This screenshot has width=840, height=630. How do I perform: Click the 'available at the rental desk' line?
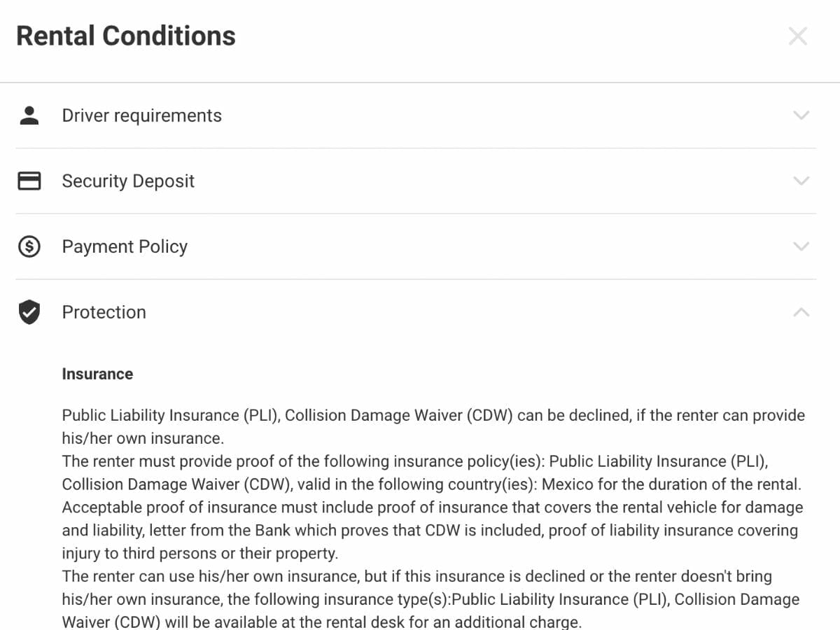point(321,622)
